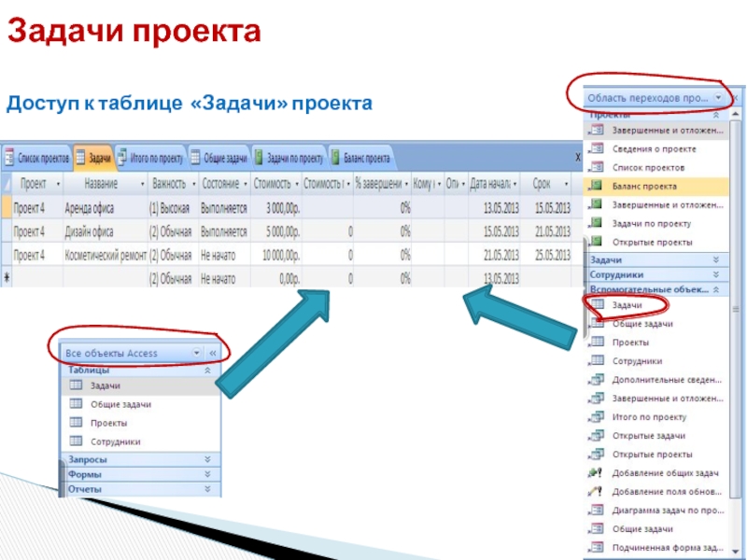
Task: Switch to the Задачи по проекту tab
Action: coord(288,157)
